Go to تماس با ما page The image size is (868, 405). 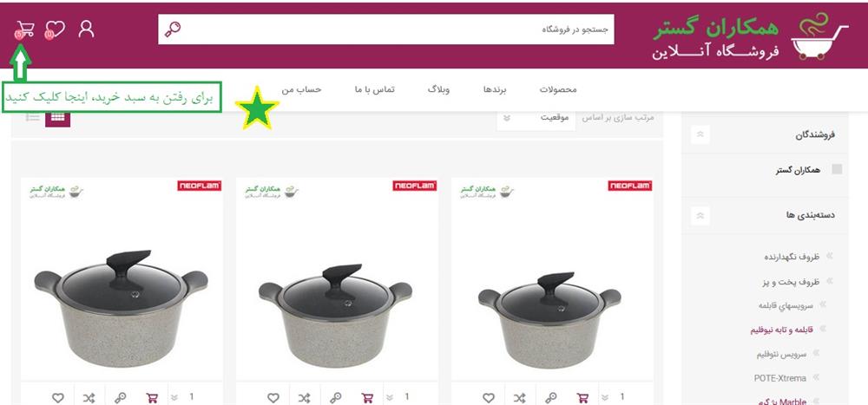click(x=375, y=89)
